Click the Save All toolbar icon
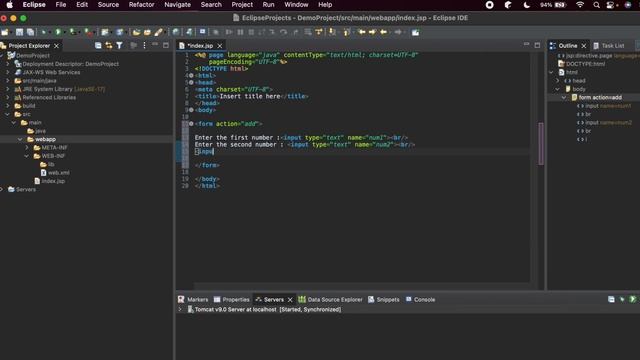Viewport: 640px width, 360px height. [30, 32]
